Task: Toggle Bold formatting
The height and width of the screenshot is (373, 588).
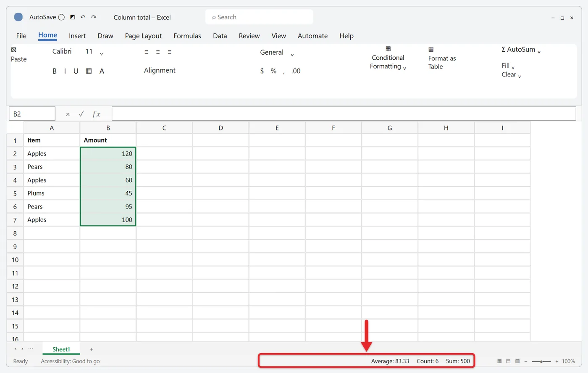Action: 55,71
